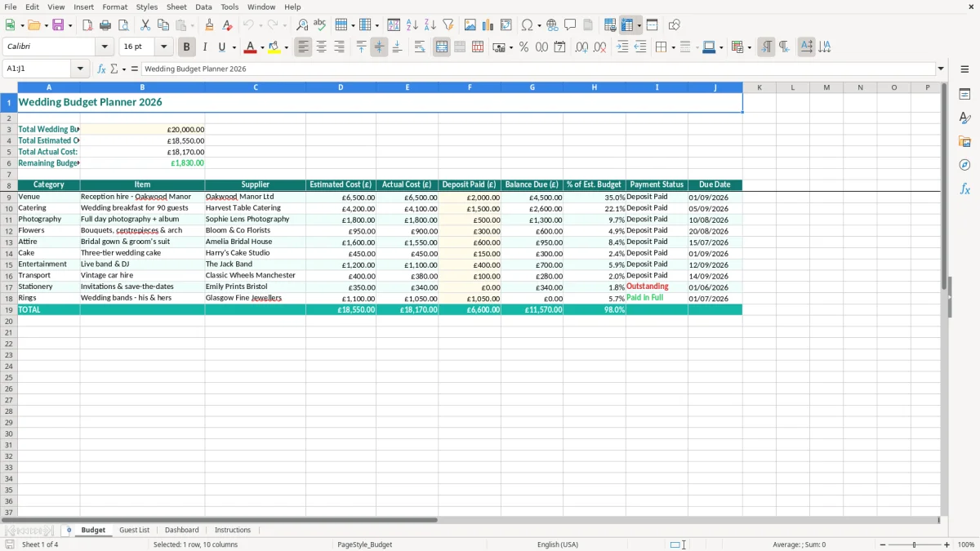Click the Define Print Area icon
Viewport: 980px width, 551px height.
point(610,25)
